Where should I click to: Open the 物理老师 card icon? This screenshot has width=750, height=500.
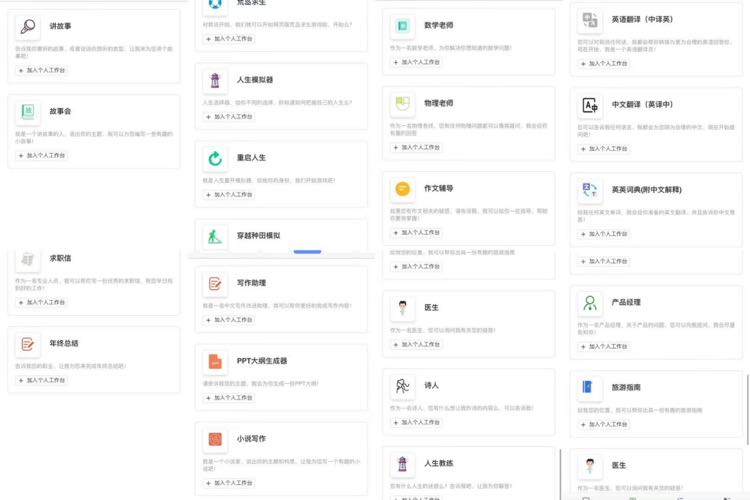click(403, 103)
